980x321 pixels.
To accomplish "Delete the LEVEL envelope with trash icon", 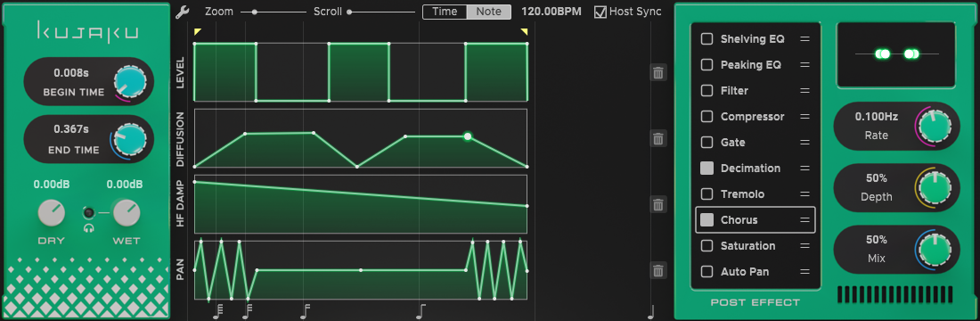I will 658,72.
